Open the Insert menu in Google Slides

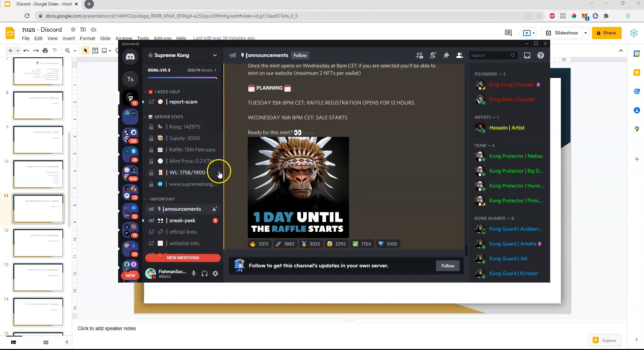69,38
